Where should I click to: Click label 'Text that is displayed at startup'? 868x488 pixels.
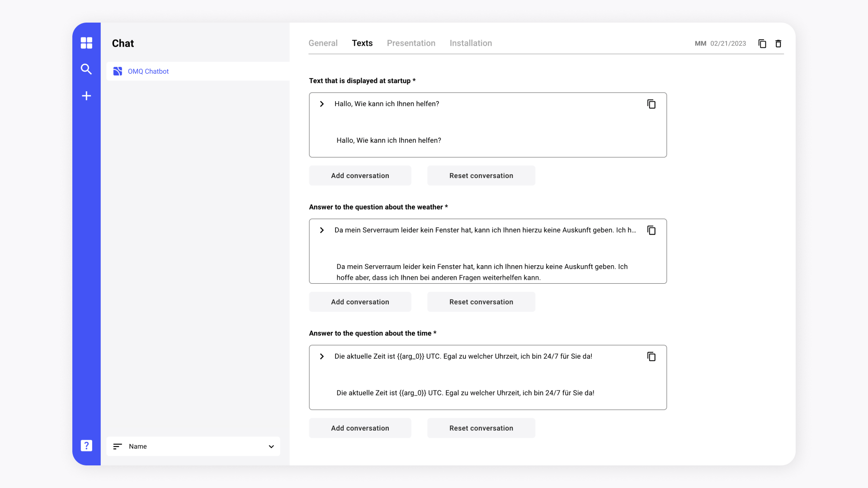362,81
